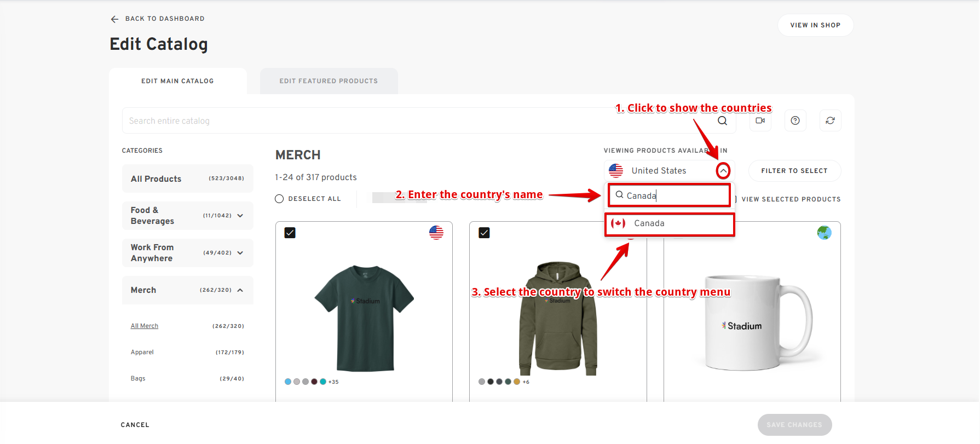Select the Deselect All radio button
Image resolution: width=980 pixels, height=444 pixels.
(279, 199)
